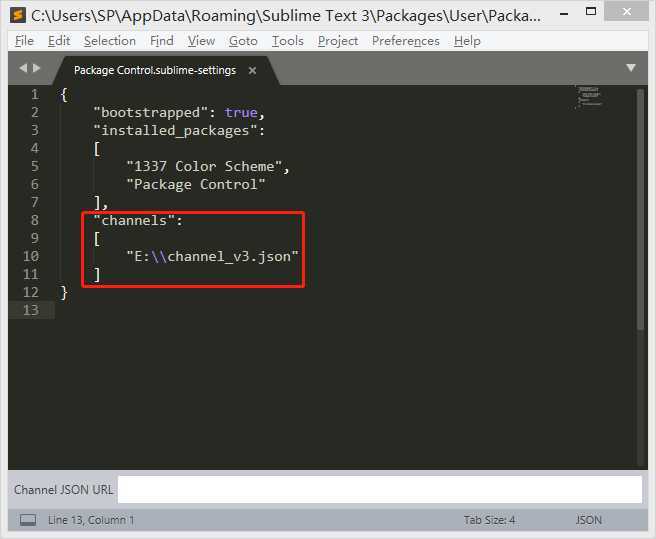Click the Line 13, Column 1 status
The height and width of the screenshot is (539, 656).
(91, 520)
